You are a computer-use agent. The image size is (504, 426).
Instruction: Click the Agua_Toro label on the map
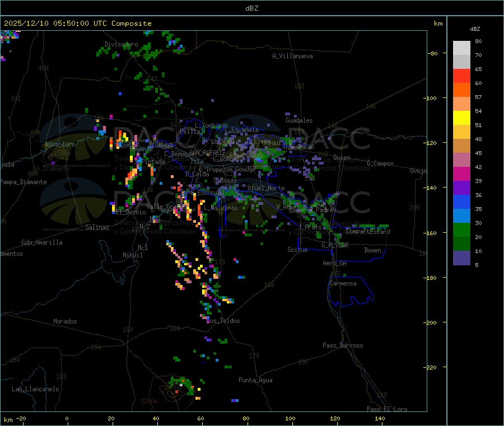(x=60, y=144)
